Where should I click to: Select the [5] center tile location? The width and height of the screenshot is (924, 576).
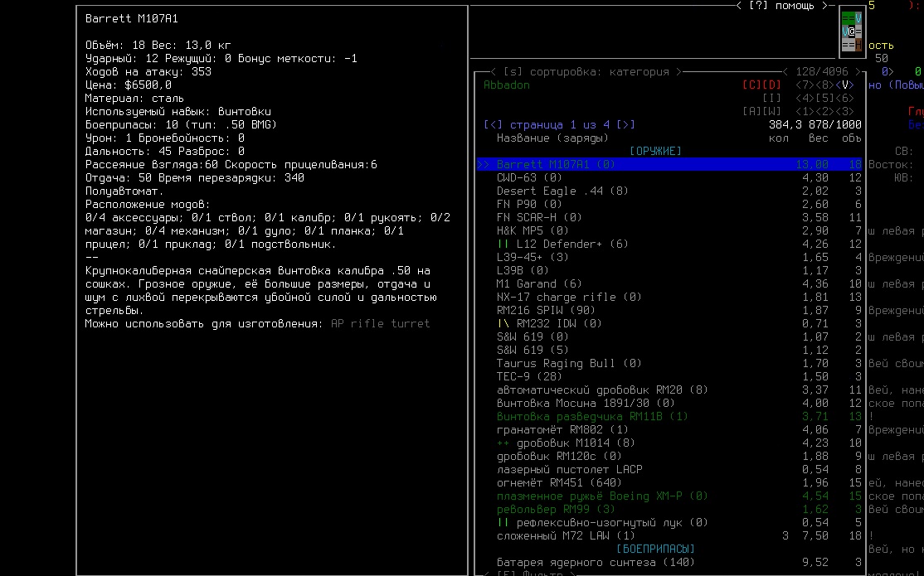point(825,99)
